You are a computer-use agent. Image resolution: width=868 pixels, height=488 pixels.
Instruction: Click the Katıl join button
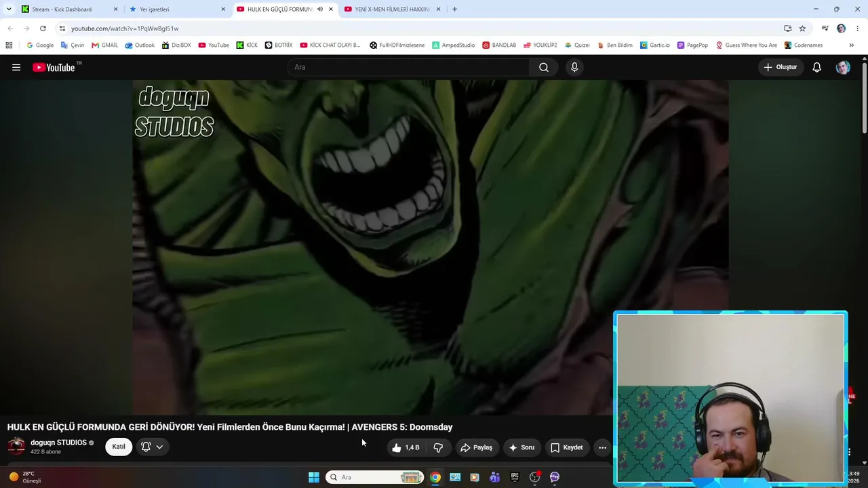(x=119, y=447)
